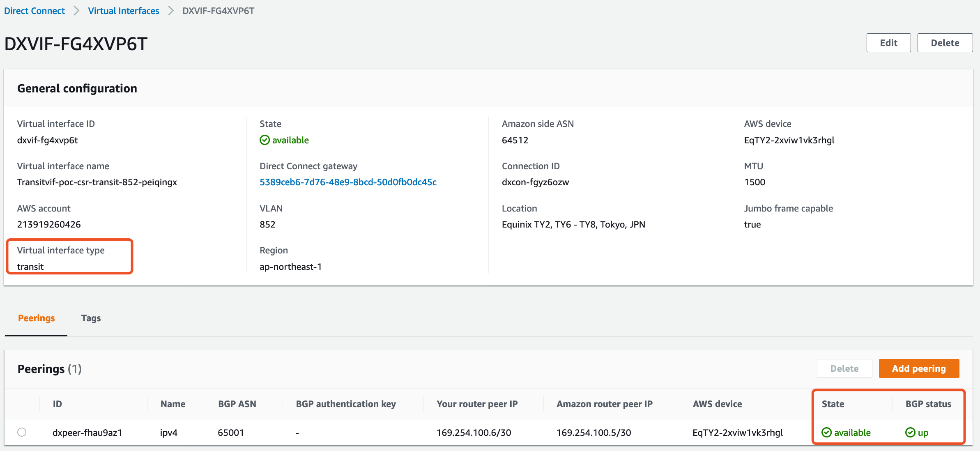The image size is (980, 451).
Task: Select the dxpeer-fhau9az1 radio button
Action: tap(22, 432)
